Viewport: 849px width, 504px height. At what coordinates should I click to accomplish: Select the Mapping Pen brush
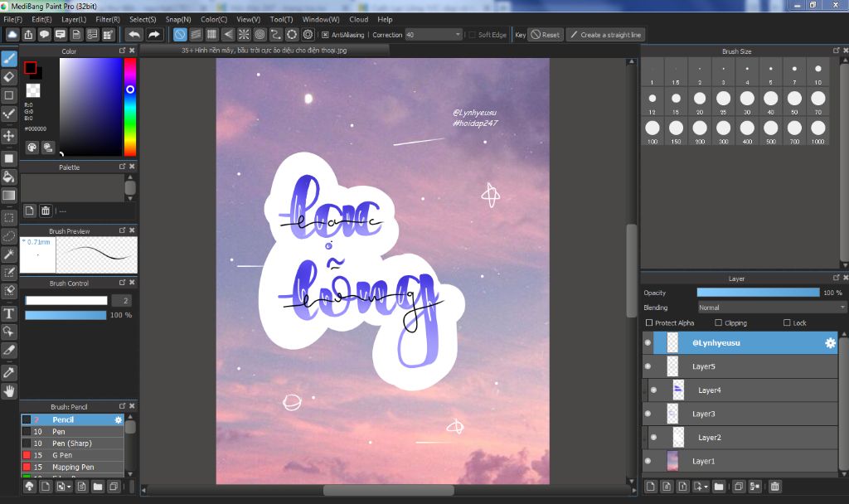(73, 468)
